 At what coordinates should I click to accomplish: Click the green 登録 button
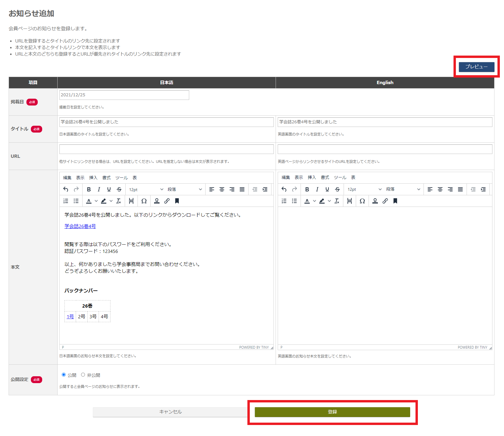click(332, 412)
